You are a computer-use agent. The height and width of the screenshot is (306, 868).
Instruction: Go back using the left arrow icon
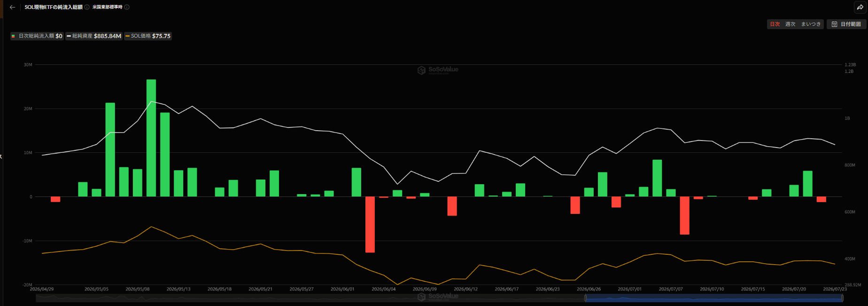coord(13,7)
